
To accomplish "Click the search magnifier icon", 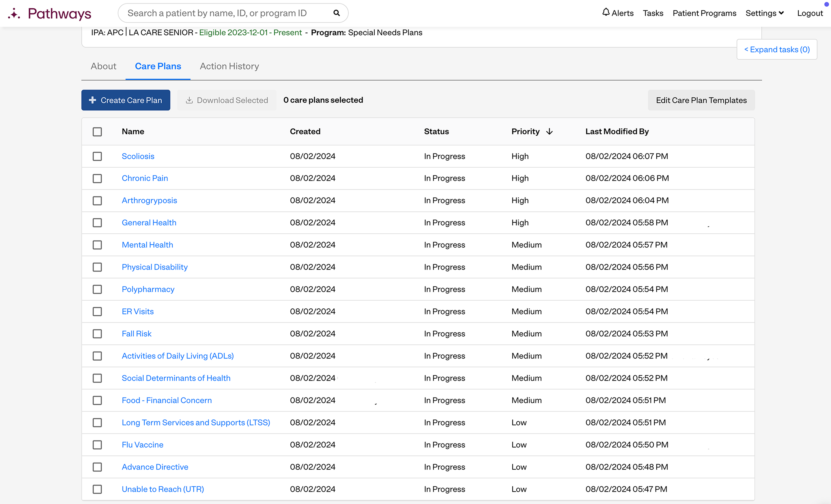I will pyautogui.click(x=336, y=13).
